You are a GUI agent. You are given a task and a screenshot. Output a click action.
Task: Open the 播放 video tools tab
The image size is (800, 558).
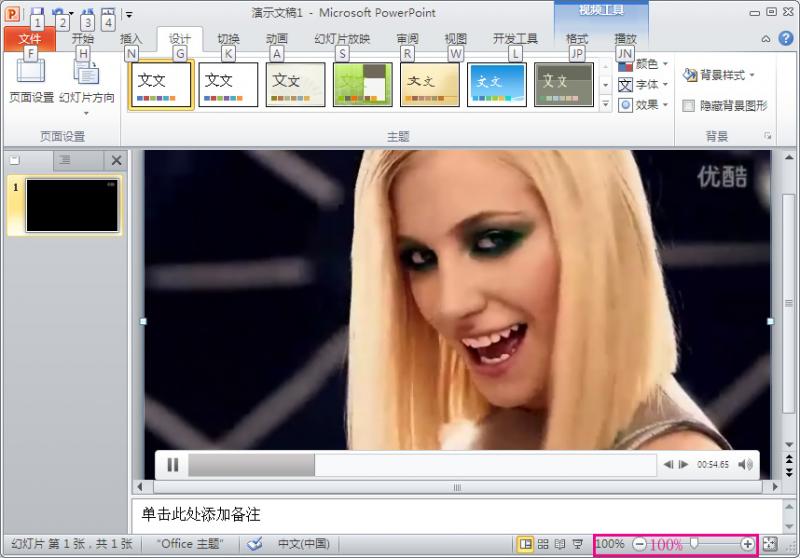point(625,39)
